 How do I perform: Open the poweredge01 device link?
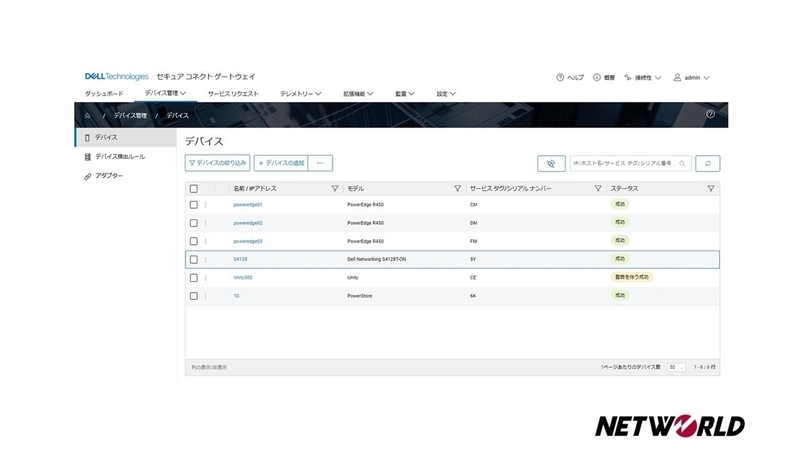click(248, 205)
